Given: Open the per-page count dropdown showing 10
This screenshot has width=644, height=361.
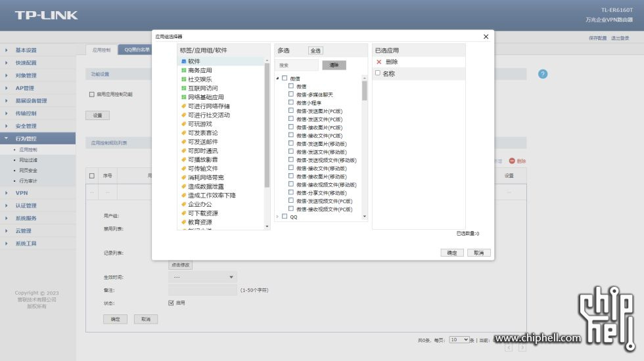Looking at the screenshot, I should tap(459, 340).
